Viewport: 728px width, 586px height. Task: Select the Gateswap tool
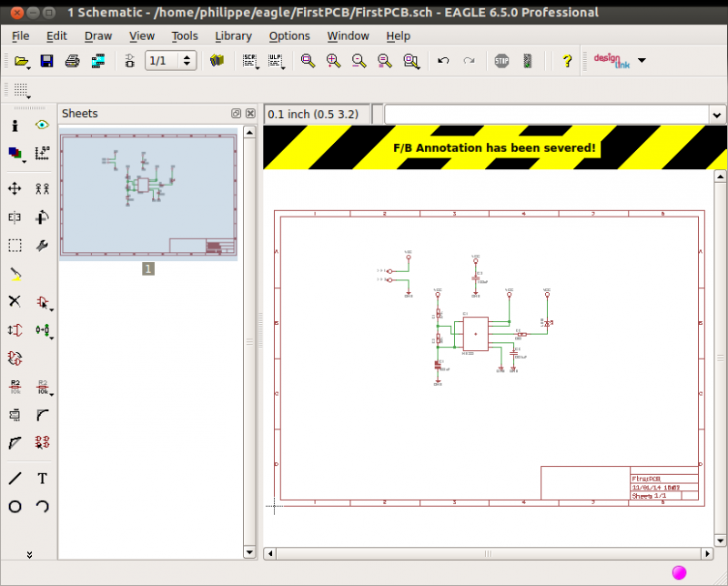[15, 358]
